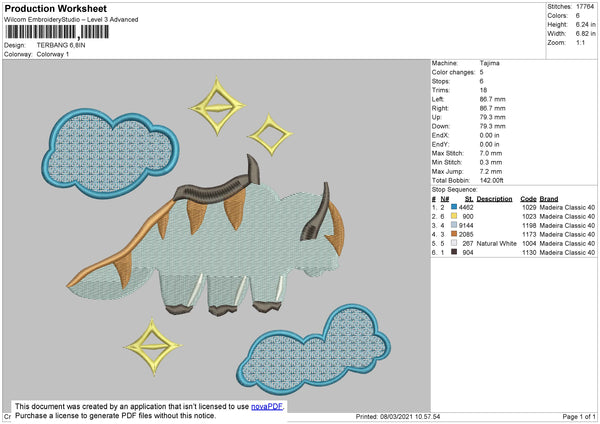Click the 'Description' column header
This screenshot has width=600, height=424.
point(494,199)
